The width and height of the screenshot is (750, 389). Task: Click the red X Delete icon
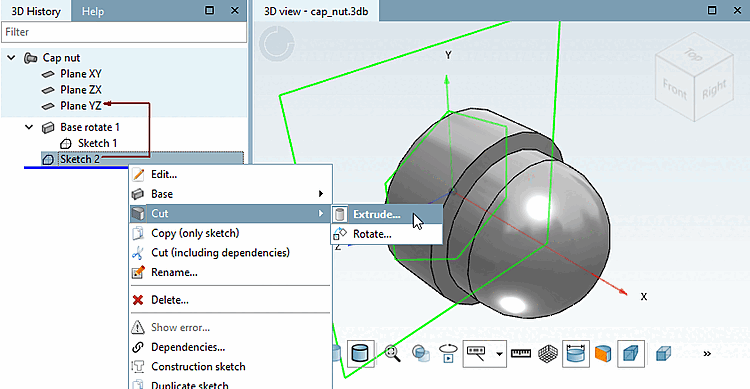point(138,300)
